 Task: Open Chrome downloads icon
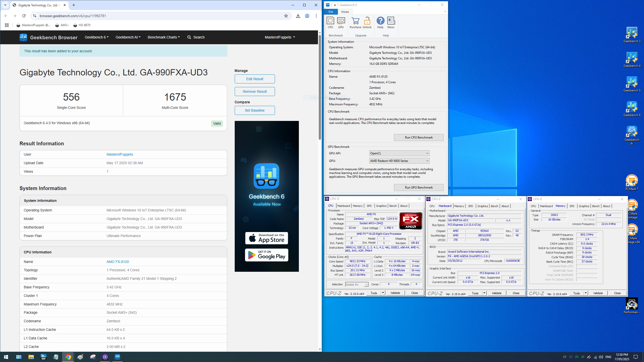(298, 16)
